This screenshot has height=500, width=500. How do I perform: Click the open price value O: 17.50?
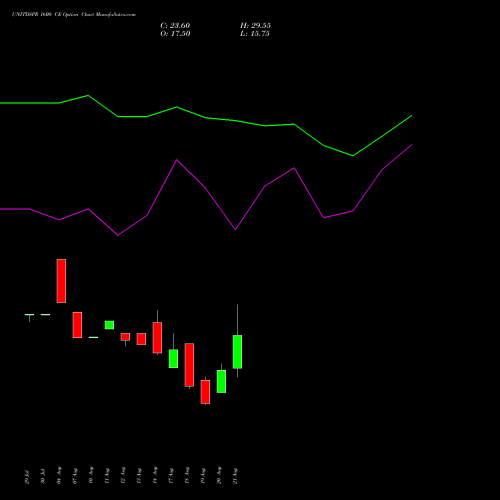pos(175,34)
